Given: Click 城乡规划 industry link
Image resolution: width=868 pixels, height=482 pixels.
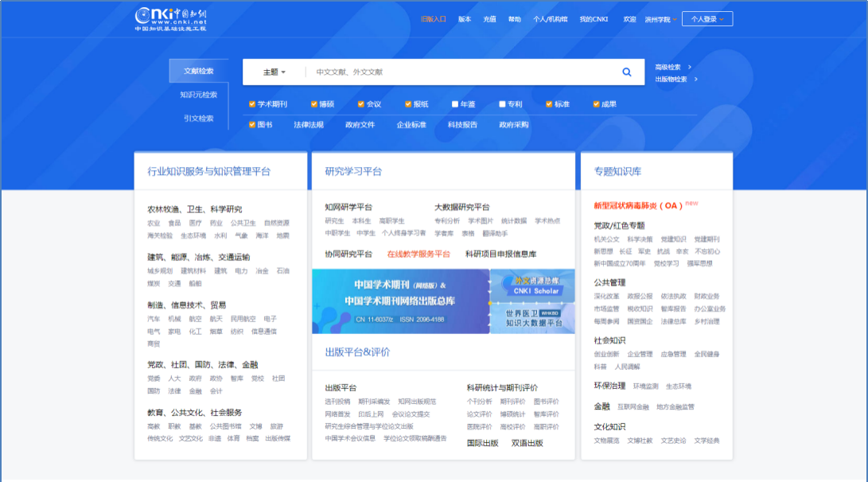Looking at the screenshot, I should pyautogui.click(x=160, y=271).
